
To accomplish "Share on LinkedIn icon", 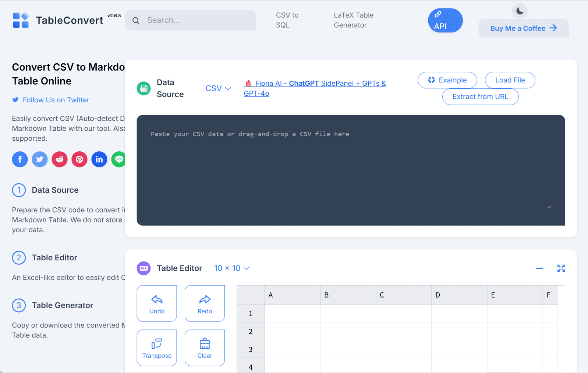I will click(x=99, y=159).
